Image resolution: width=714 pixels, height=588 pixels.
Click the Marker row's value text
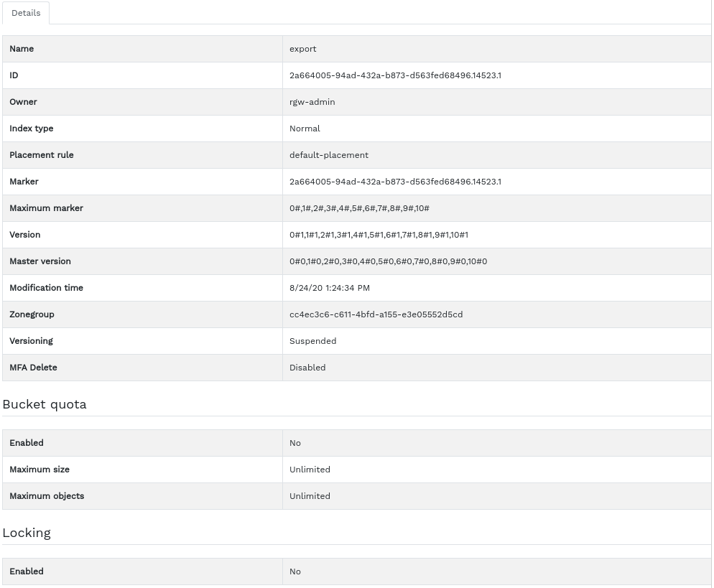pos(395,182)
